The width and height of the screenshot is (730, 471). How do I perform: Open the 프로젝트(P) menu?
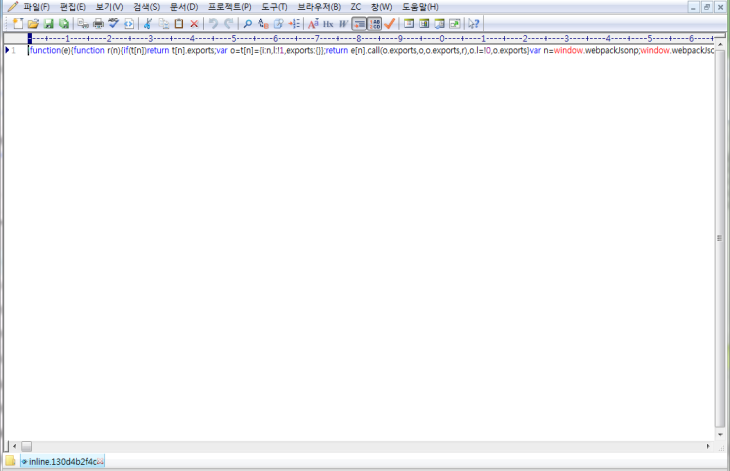[x=230, y=7]
